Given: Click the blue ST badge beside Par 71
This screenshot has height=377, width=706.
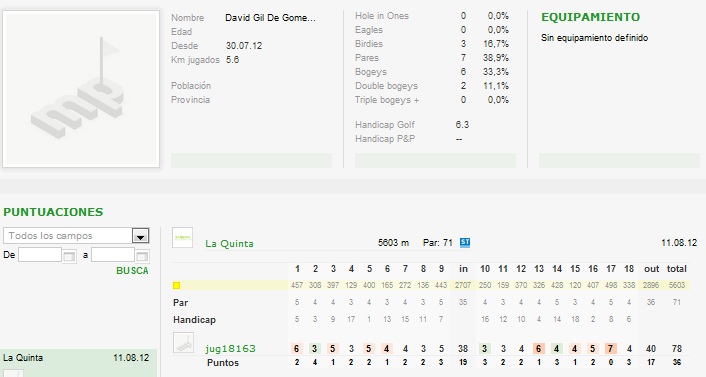Looking at the screenshot, I should coord(465,243).
